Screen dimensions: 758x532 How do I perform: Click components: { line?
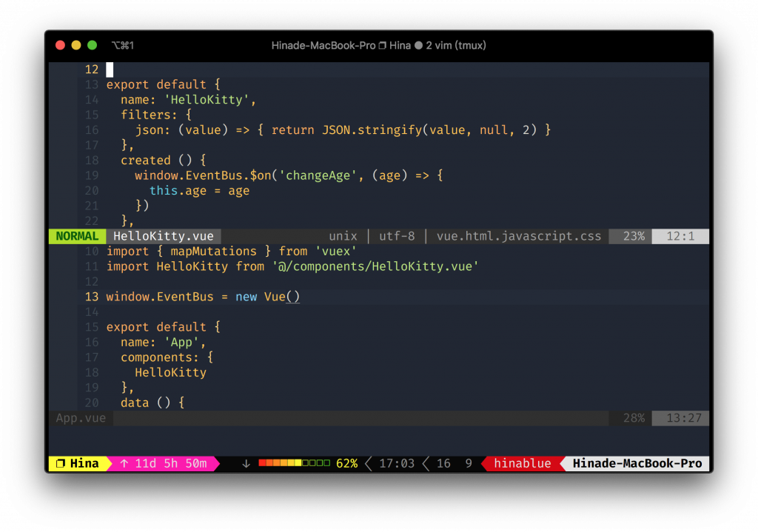[x=167, y=357]
